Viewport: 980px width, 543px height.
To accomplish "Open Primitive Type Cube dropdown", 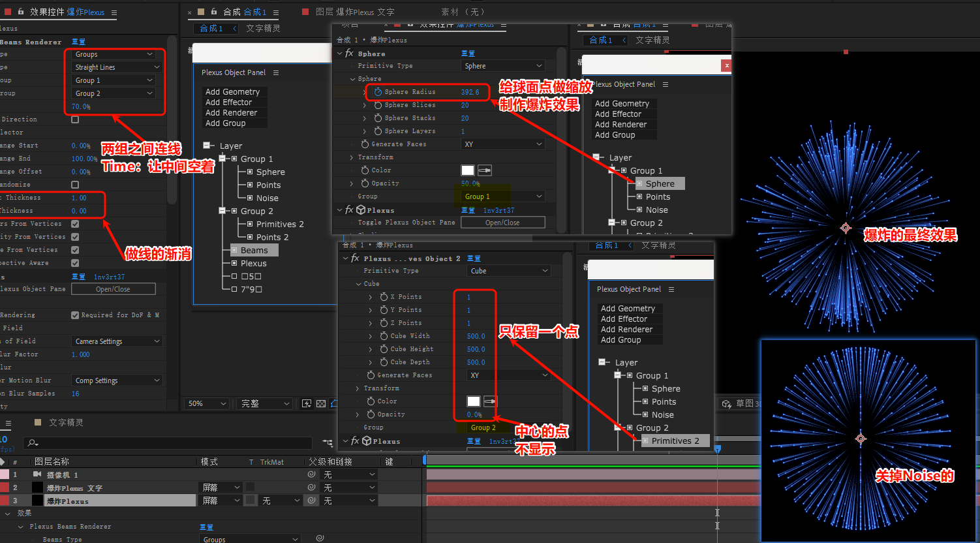I will click(x=510, y=271).
